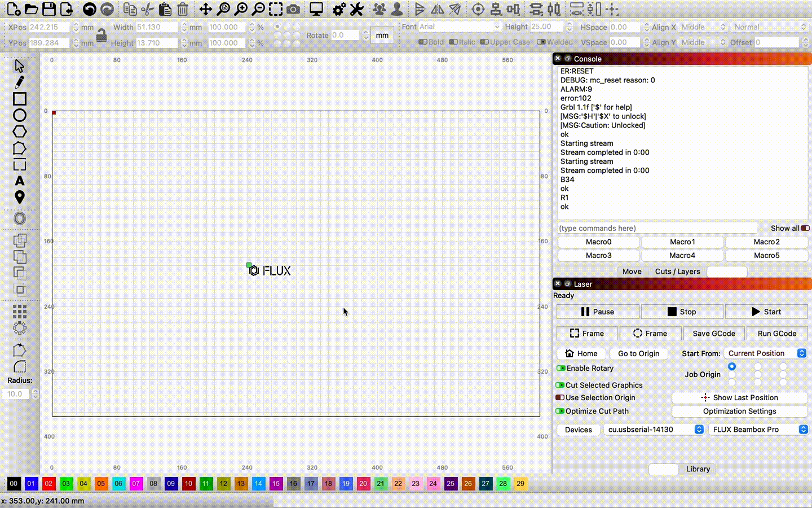Click the Go to Origin button
812x508 pixels.
click(638, 353)
